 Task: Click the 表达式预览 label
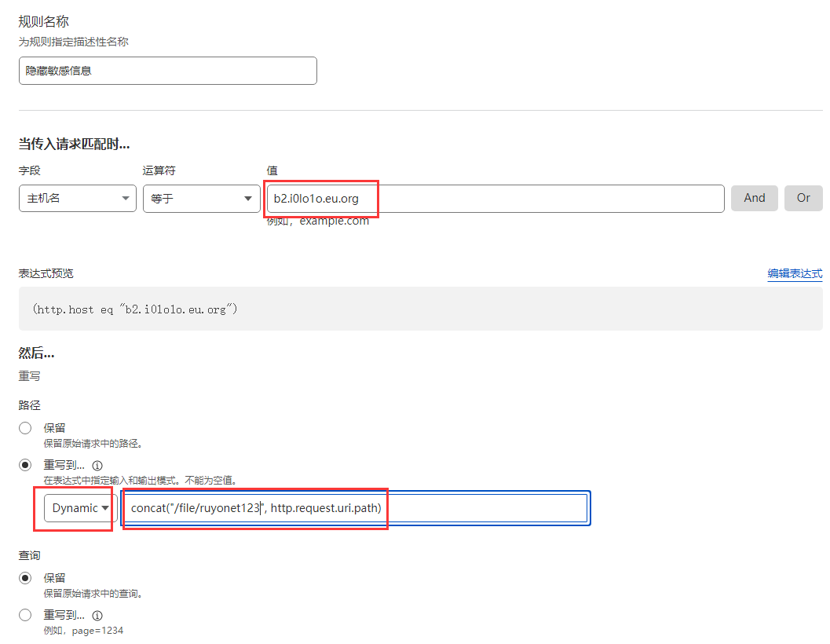point(46,273)
